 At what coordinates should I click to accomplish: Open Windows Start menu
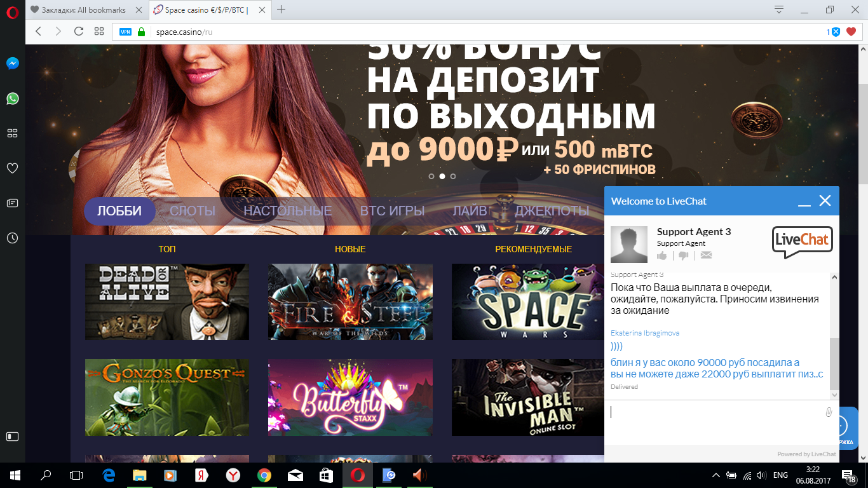[x=15, y=475]
